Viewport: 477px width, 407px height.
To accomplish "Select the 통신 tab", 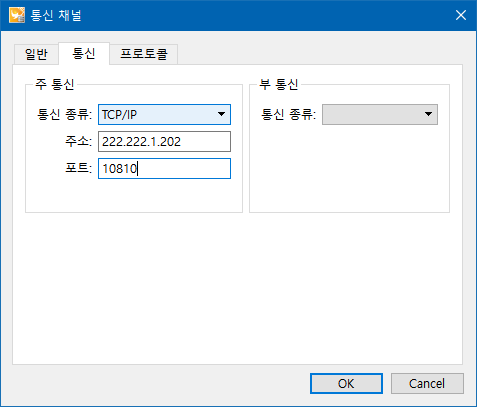I will [84, 53].
